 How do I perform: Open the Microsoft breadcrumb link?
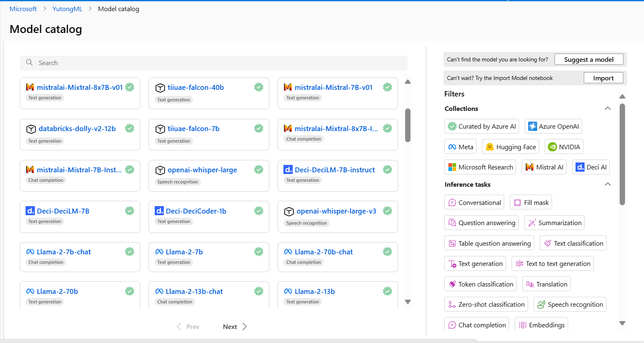pos(23,9)
